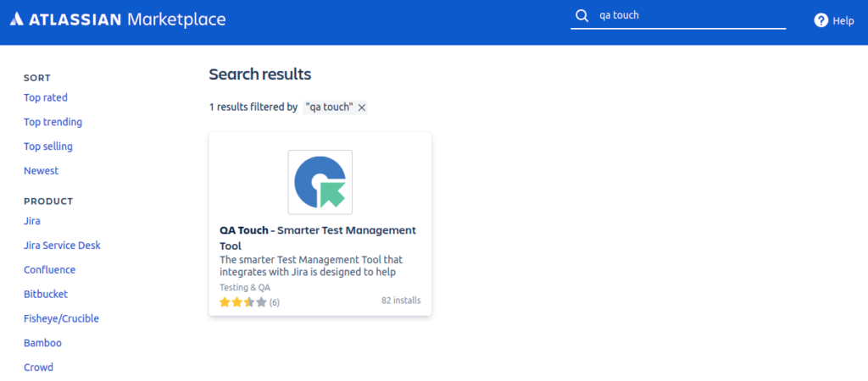Filter by Fisheye/Crucible product
The width and height of the screenshot is (868, 381).
[x=61, y=319]
